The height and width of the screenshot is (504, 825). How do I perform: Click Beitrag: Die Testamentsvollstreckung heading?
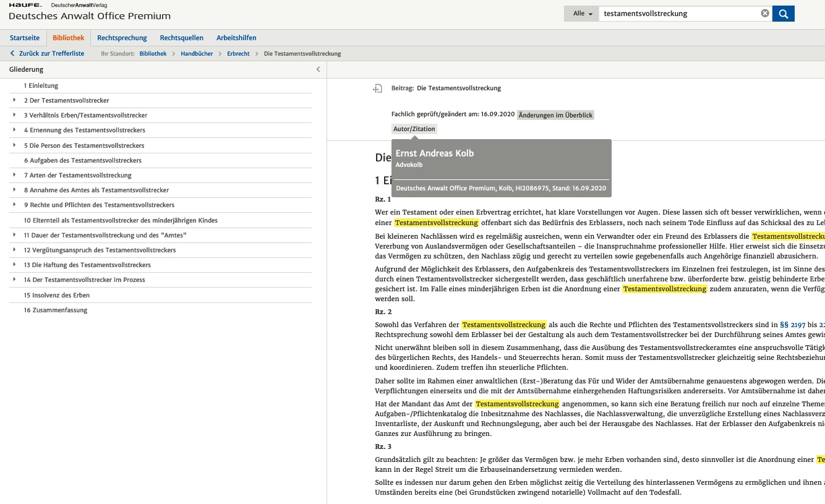point(446,88)
